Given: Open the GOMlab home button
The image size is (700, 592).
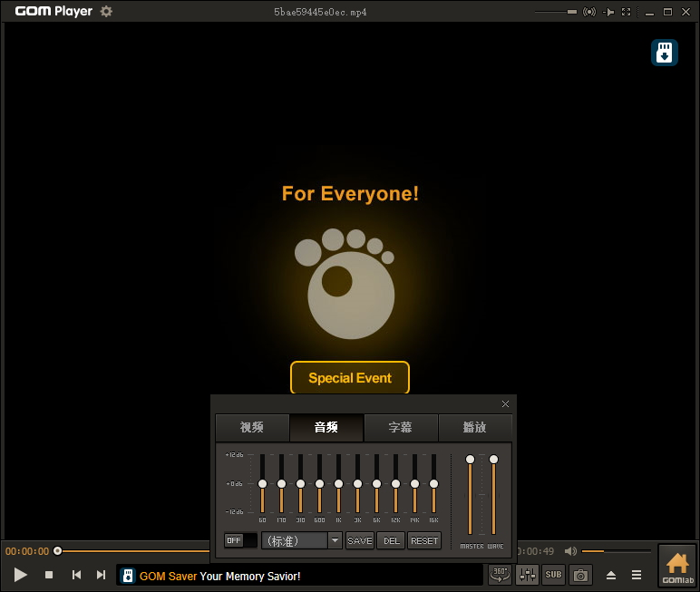Looking at the screenshot, I should tap(677, 566).
